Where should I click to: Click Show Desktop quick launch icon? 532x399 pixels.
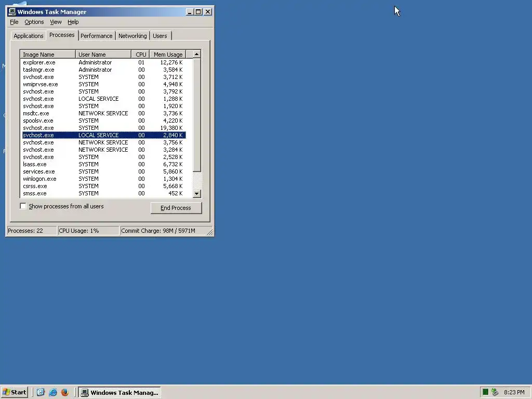pyautogui.click(x=41, y=392)
